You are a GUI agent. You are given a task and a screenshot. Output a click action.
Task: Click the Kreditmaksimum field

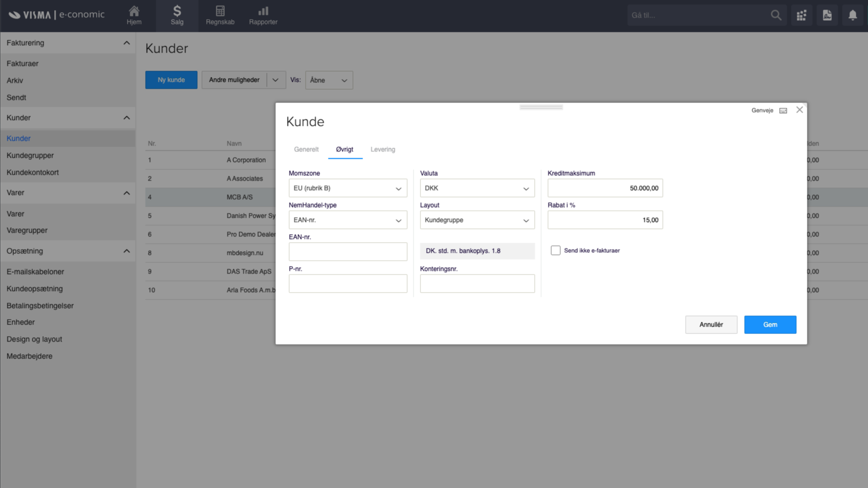coord(605,188)
